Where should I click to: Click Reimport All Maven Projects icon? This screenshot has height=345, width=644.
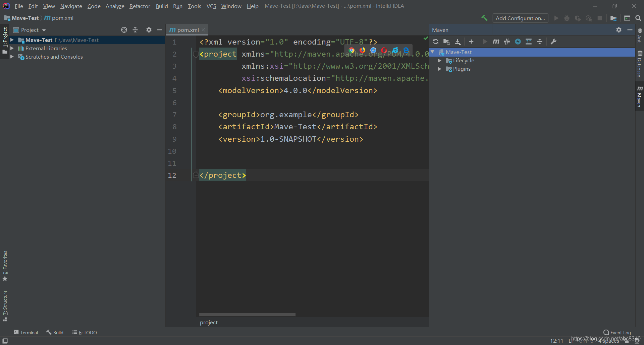point(436,42)
